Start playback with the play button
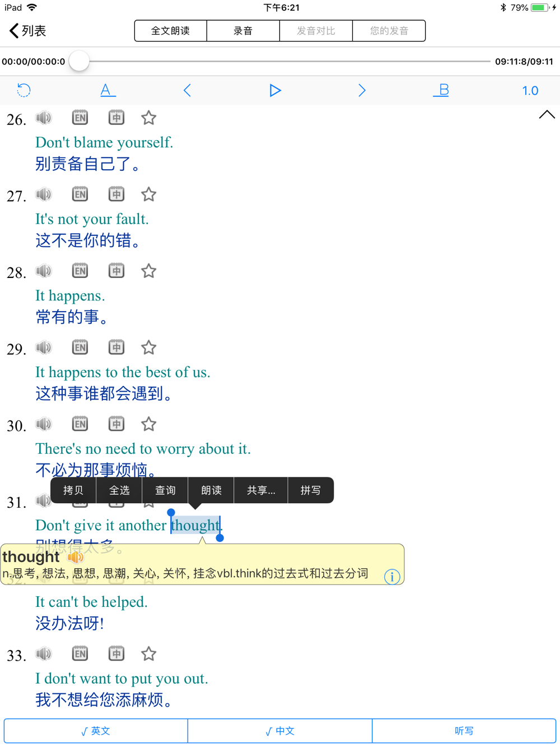 pos(275,90)
